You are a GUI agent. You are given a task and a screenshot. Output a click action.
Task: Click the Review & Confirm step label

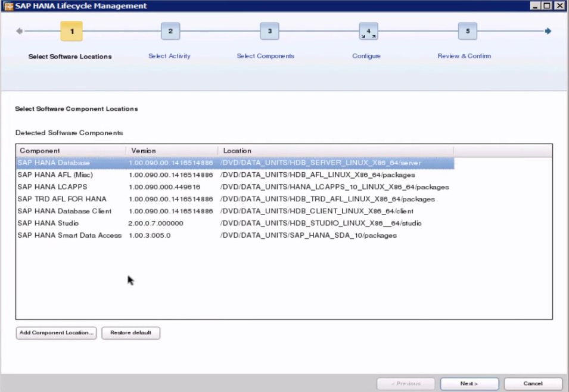click(x=464, y=55)
